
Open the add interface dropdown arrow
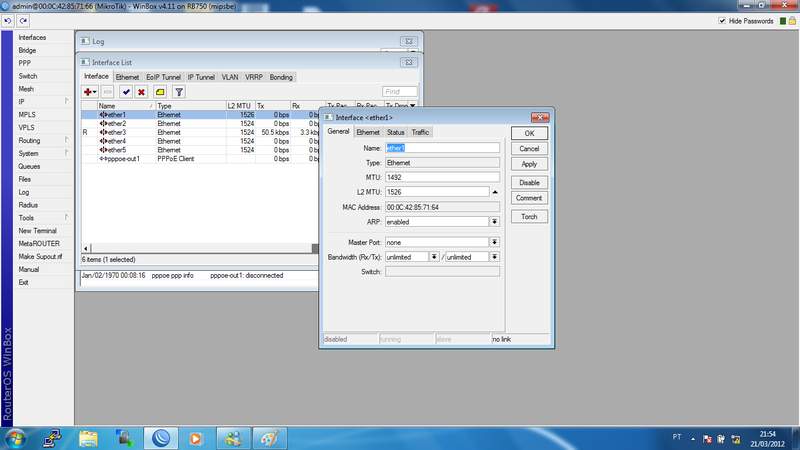[x=95, y=92]
